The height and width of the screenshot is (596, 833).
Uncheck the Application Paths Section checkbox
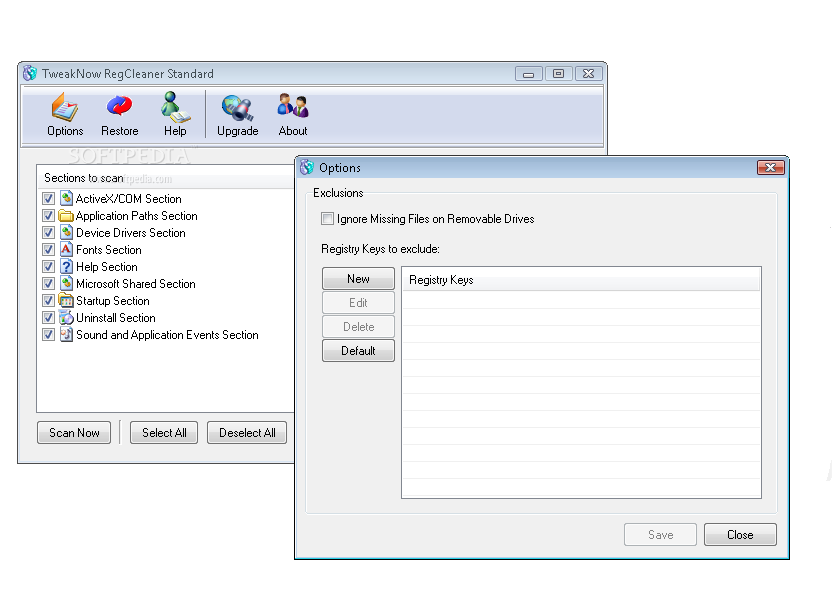(x=48, y=216)
